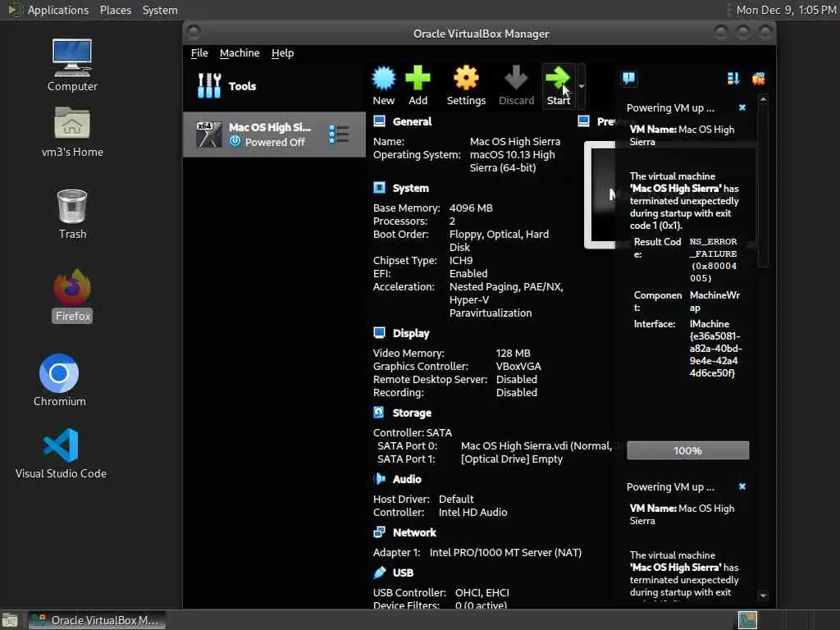
Task: Click the 100% progress bar
Action: click(x=688, y=450)
